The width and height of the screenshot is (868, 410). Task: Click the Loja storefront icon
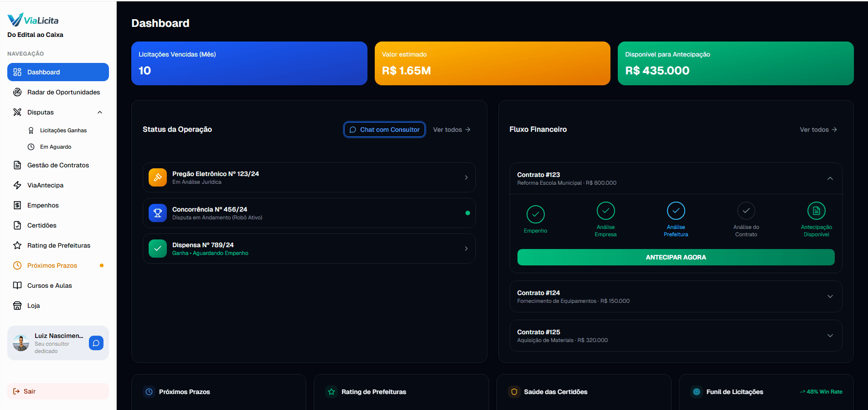pos(17,306)
